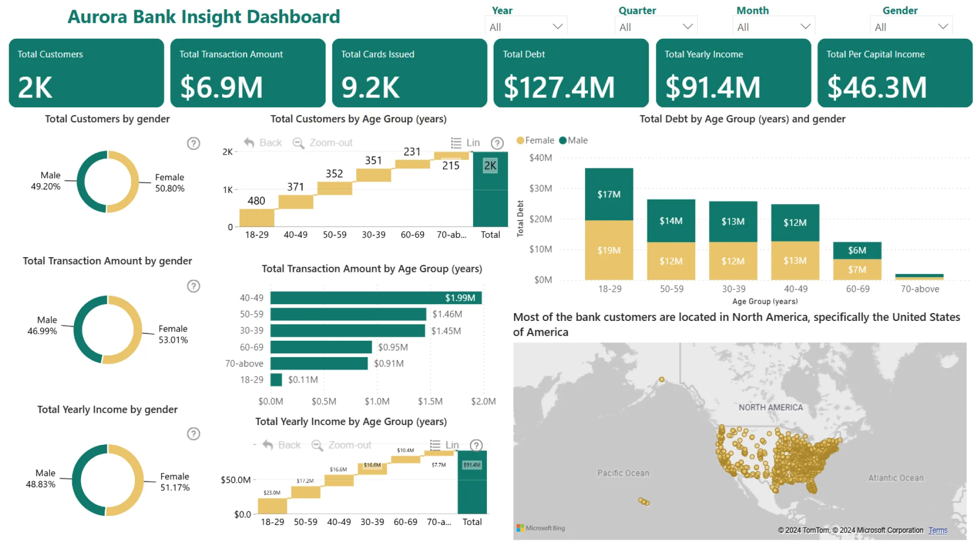Click the Male 48.83% income label

pos(41,479)
